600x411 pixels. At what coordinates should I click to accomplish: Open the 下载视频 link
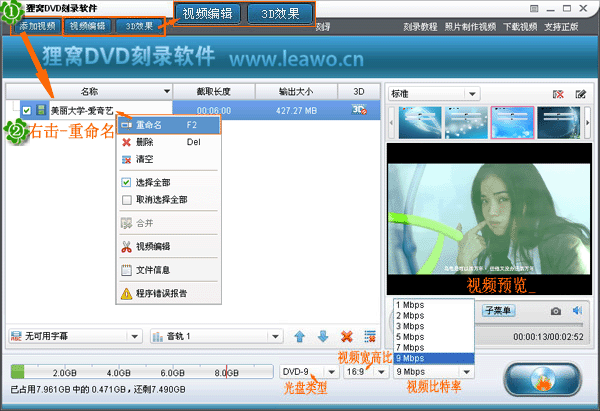click(x=520, y=27)
